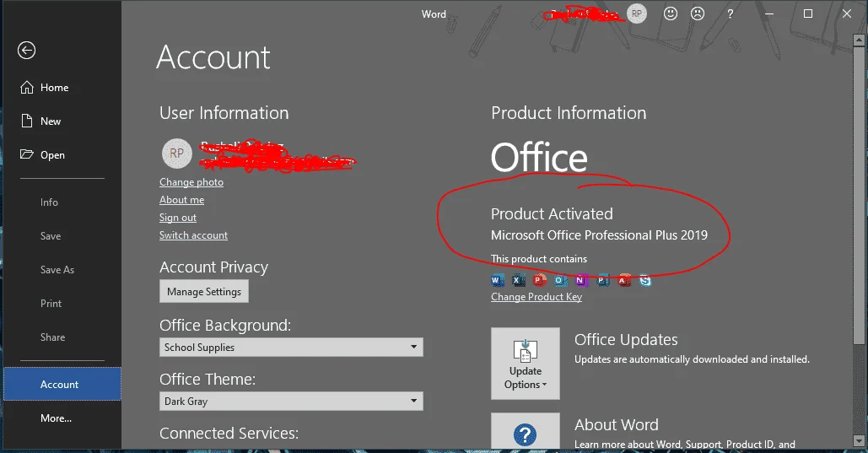
Task: Click the Home house icon in sidebar
Action: [x=27, y=88]
